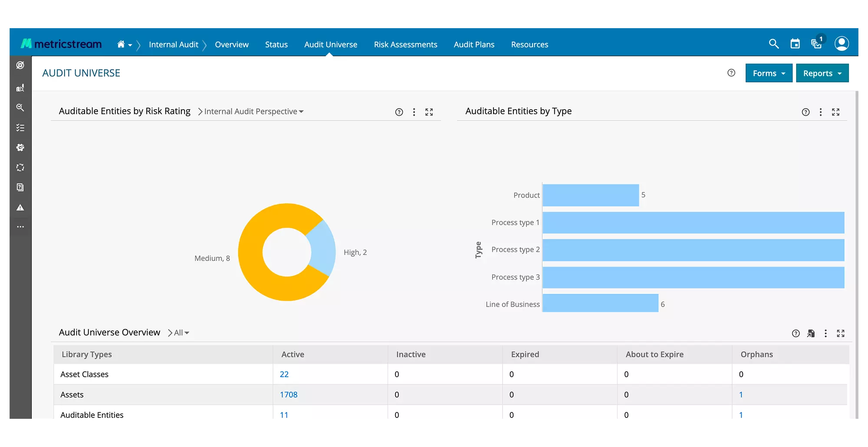Open help for Entities by Type chart
868x447 pixels.
click(x=806, y=112)
